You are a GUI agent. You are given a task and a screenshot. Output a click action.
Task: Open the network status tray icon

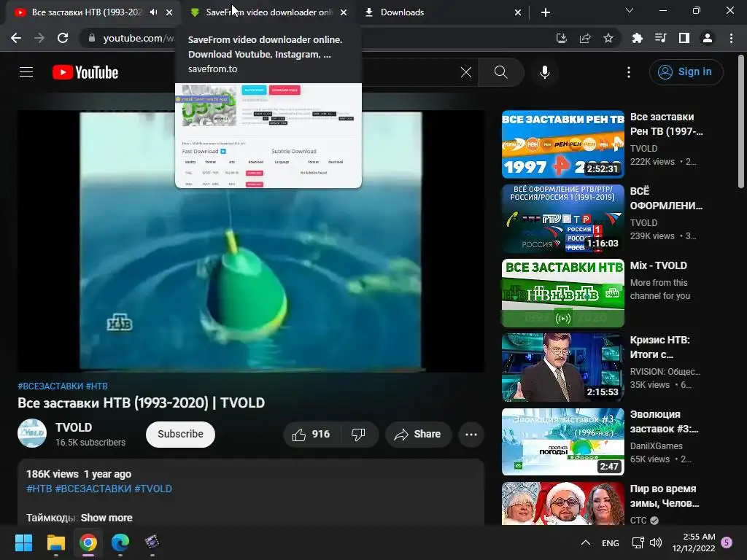point(638,542)
